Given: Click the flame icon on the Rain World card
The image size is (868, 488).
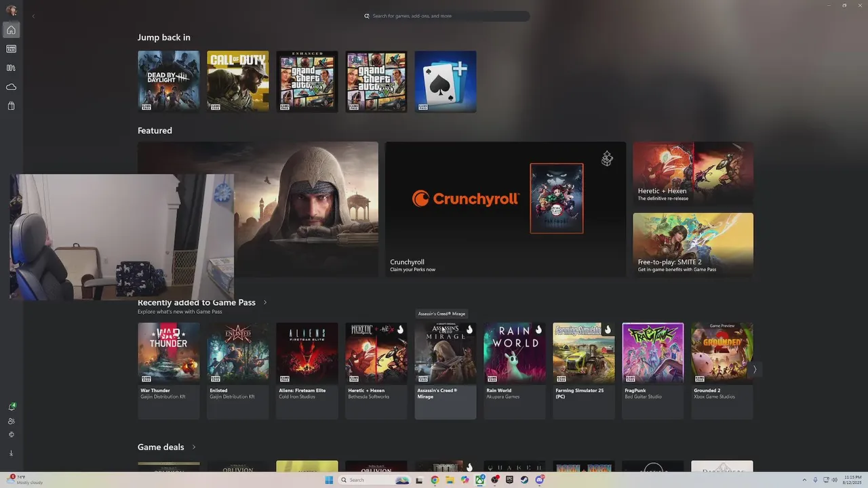Looking at the screenshot, I should tap(538, 329).
